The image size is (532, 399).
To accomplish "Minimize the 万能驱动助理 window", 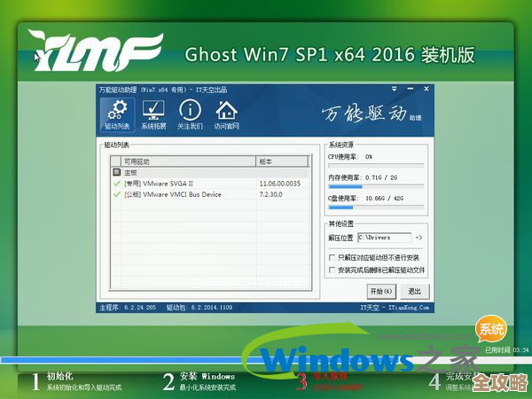I will coord(411,90).
